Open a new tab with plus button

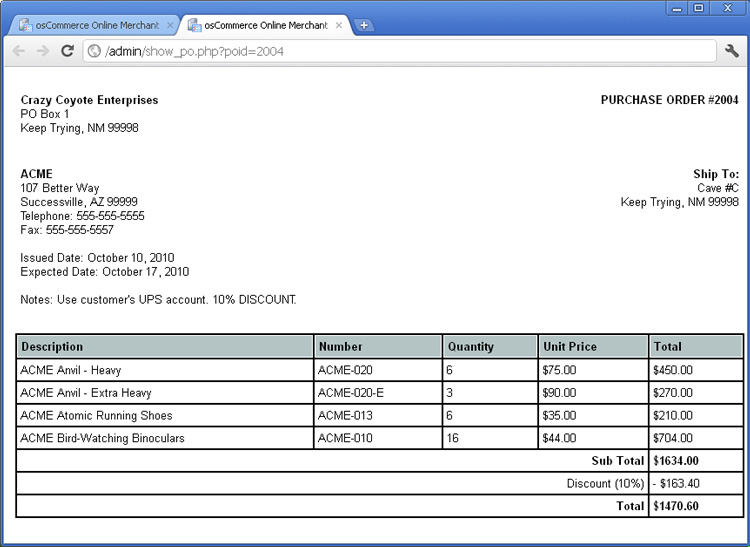point(364,25)
